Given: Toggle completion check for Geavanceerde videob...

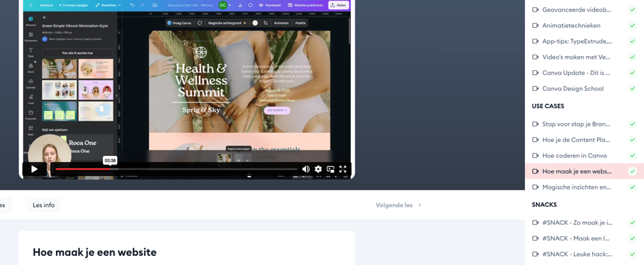Looking at the screenshot, I should click(x=632, y=10).
